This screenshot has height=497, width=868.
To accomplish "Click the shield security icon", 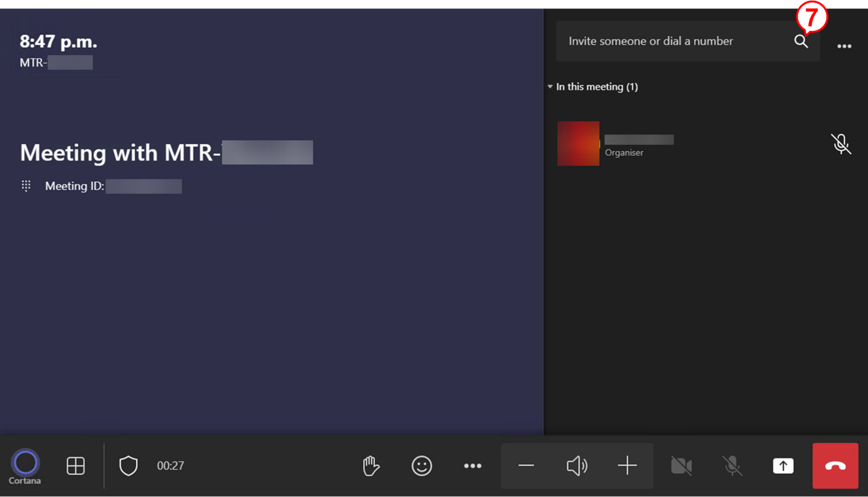I will point(128,465).
